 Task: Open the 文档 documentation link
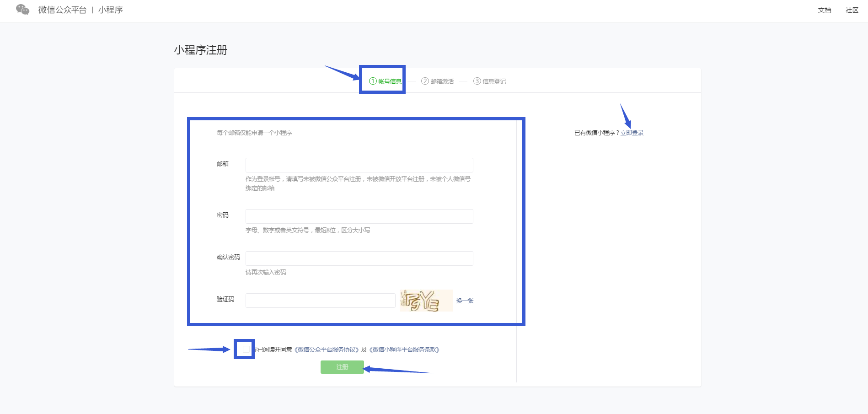[x=824, y=10]
